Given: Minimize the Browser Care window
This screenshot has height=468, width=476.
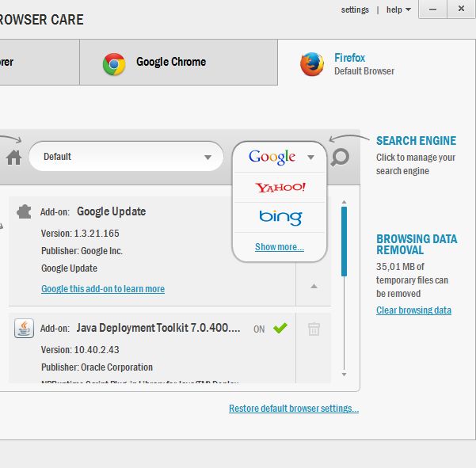Looking at the screenshot, I should pyautogui.click(x=433, y=10).
